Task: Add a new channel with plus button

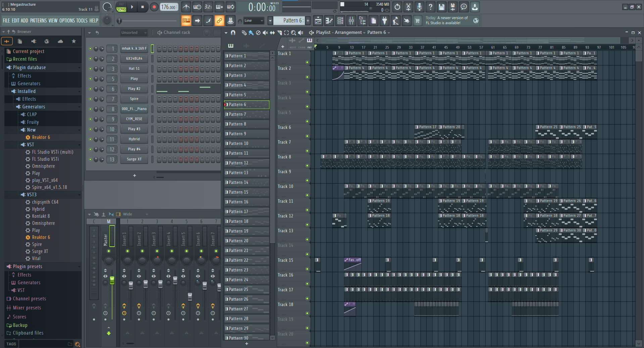Action: (x=135, y=176)
